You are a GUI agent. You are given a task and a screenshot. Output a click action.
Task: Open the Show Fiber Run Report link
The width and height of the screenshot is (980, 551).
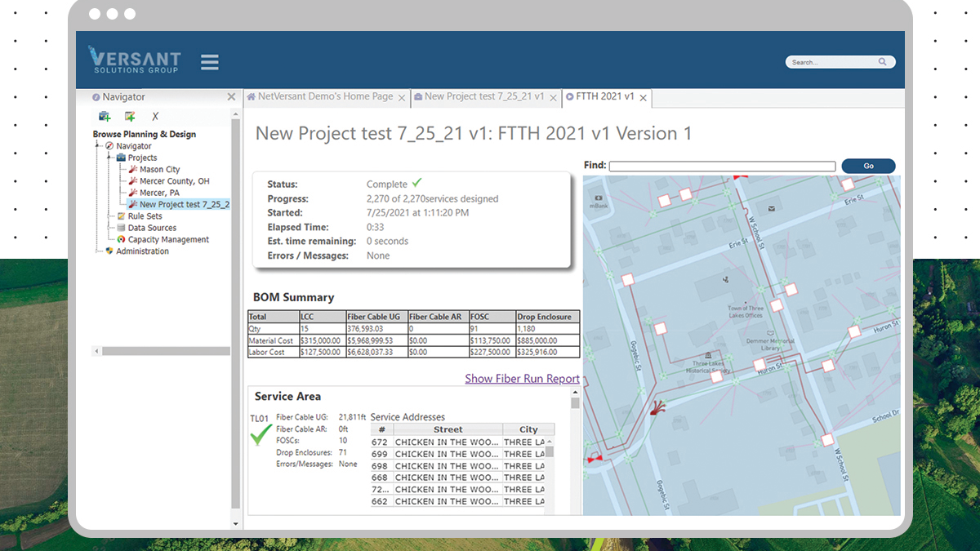(x=522, y=379)
